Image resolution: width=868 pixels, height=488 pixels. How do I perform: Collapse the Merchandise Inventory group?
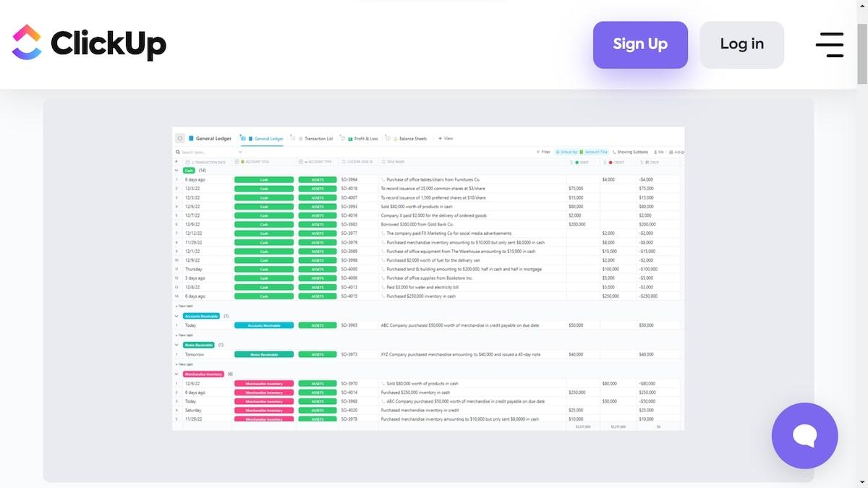(x=176, y=374)
